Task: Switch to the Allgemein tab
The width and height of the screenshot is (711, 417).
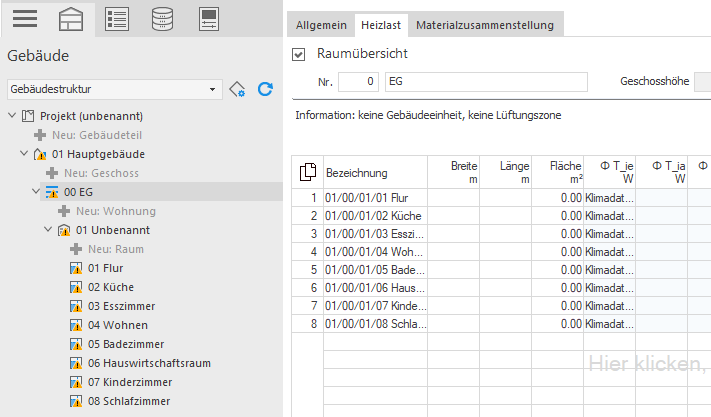Action: click(x=321, y=25)
